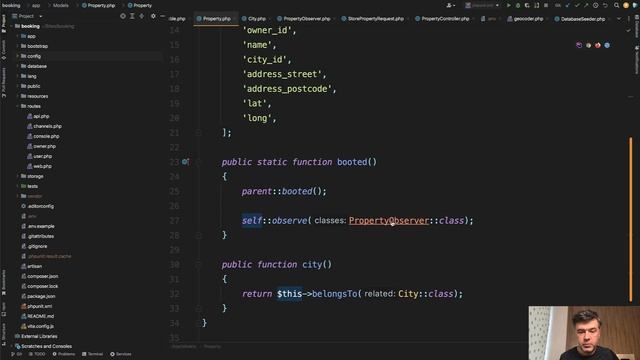Click the Collapse All icon in Project panel
Viewport: 640px width, 360px height.
click(x=142, y=16)
